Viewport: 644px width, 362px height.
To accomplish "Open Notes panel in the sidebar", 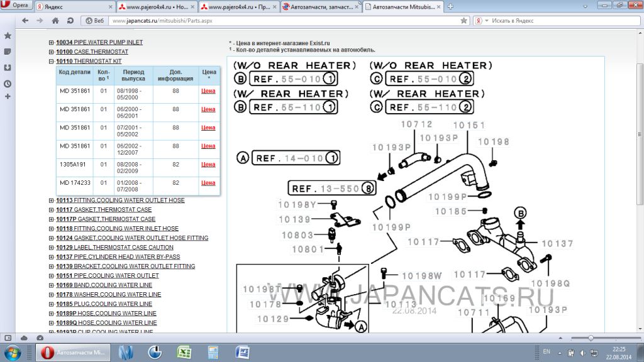I will (x=8, y=52).
